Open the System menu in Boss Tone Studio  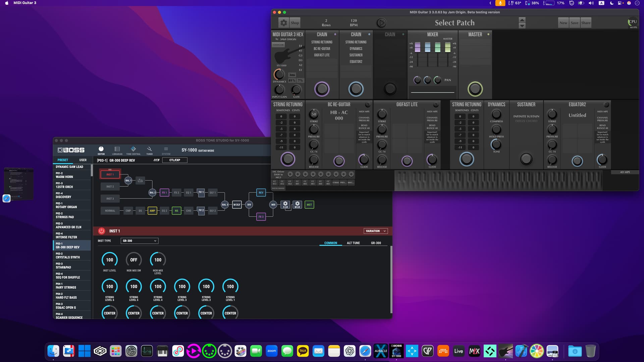(166, 150)
